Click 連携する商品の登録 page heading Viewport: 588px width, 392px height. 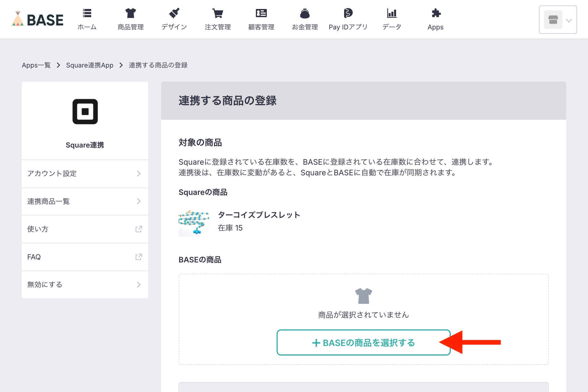tap(228, 100)
